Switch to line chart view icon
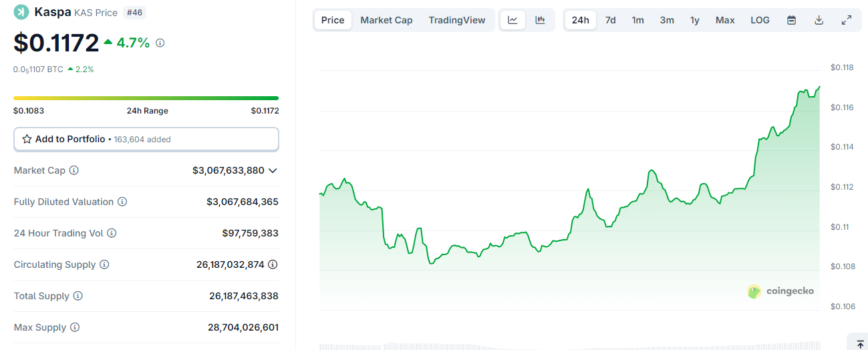Image resolution: width=868 pixels, height=350 pixels. [513, 20]
